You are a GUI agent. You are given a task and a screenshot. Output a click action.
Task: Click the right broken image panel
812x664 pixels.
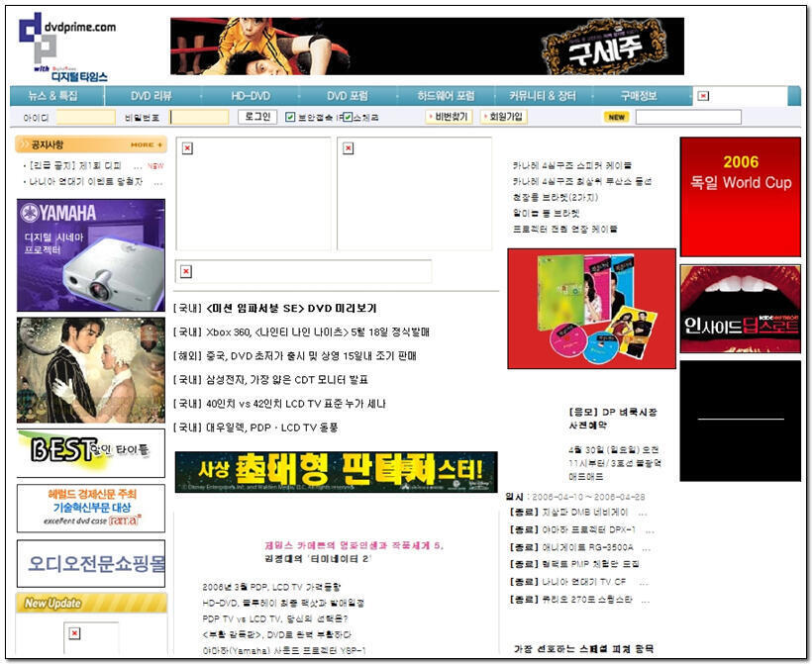tap(414, 194)
